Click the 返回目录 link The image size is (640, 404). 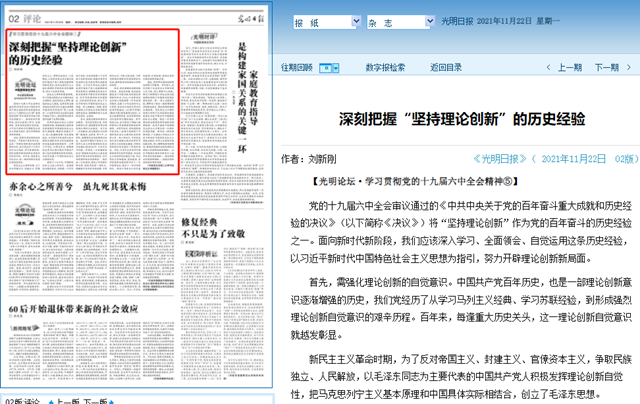click(446, 68)
